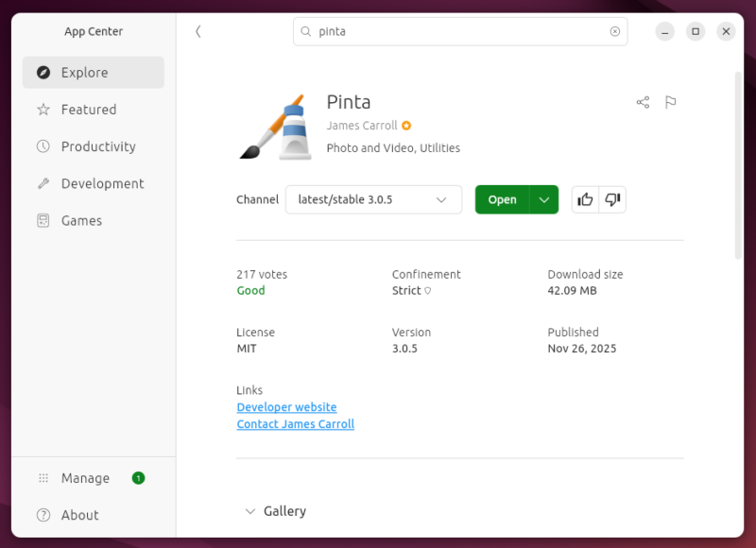Visit the Developer website link
756x548 pixels.
click(286, 406)
